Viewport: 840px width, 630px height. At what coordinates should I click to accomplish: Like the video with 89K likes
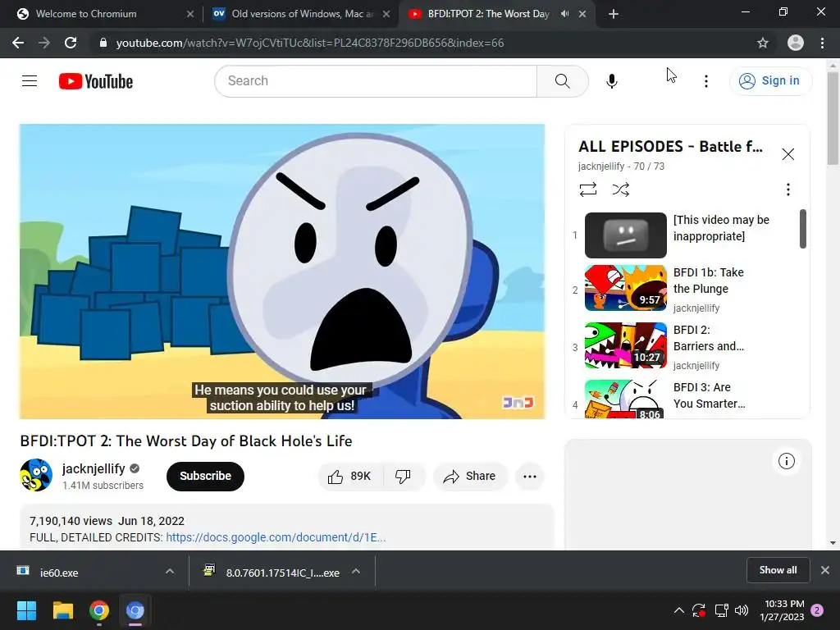(x=350, y=477)
